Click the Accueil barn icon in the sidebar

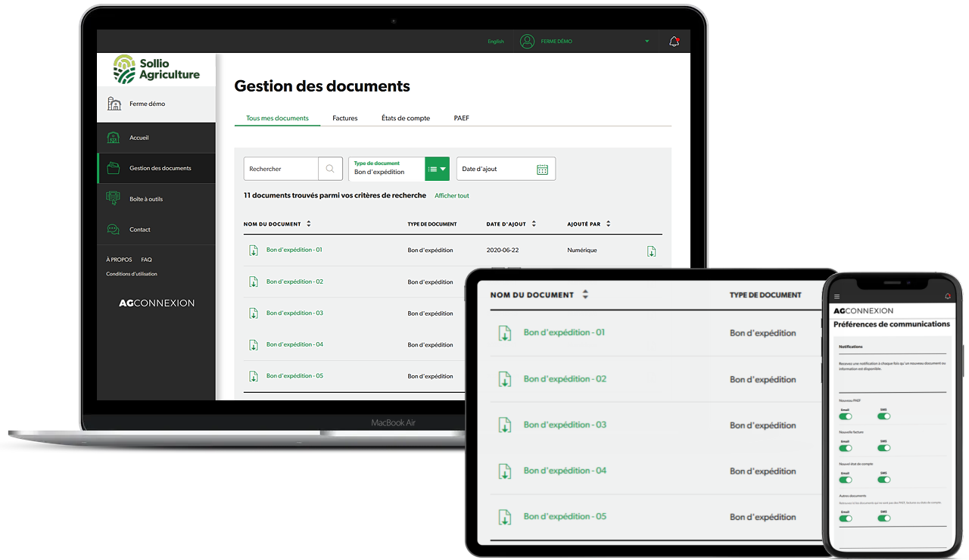(114, 138)
